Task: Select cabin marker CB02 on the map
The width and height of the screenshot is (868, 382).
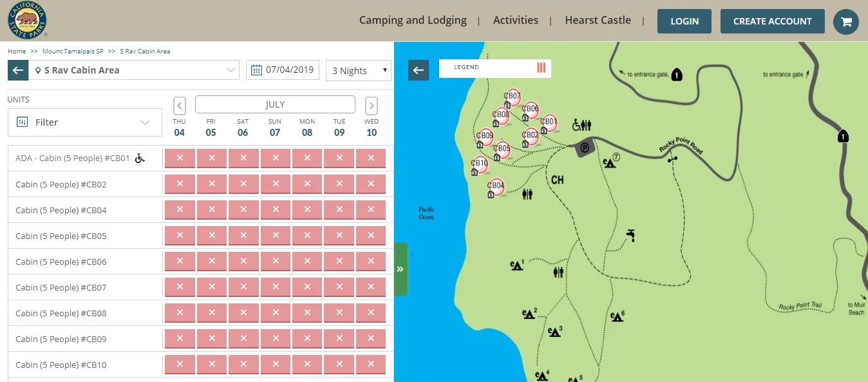Action: (530, 137)
